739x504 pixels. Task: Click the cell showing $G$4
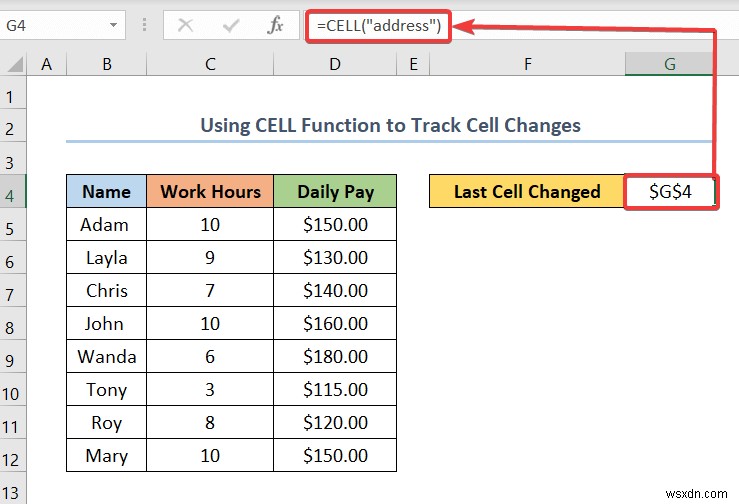tap(670, 191)
